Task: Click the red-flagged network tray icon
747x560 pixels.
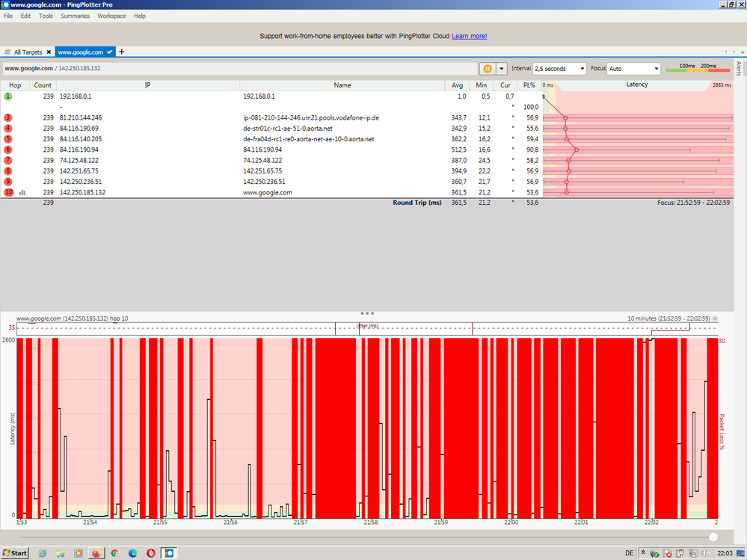Action: tap(667, 553)
